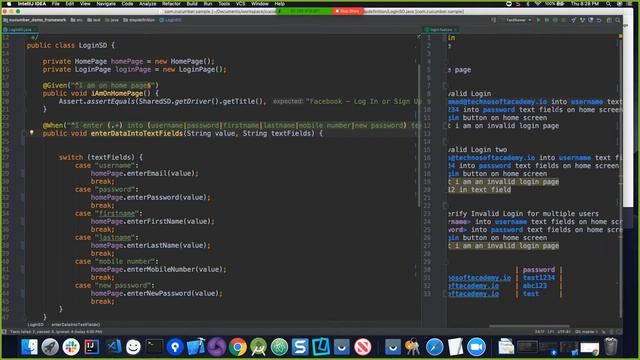Launch Visual Studio Code from the Dock
The width and height of the screenshot is (640, 360).
click(114, 347)
